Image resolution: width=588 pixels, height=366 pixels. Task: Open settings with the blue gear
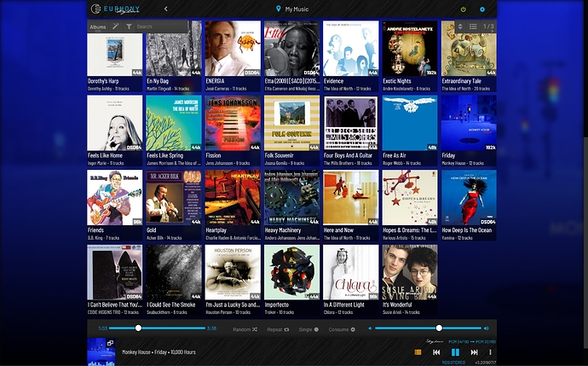pos(482,9)
